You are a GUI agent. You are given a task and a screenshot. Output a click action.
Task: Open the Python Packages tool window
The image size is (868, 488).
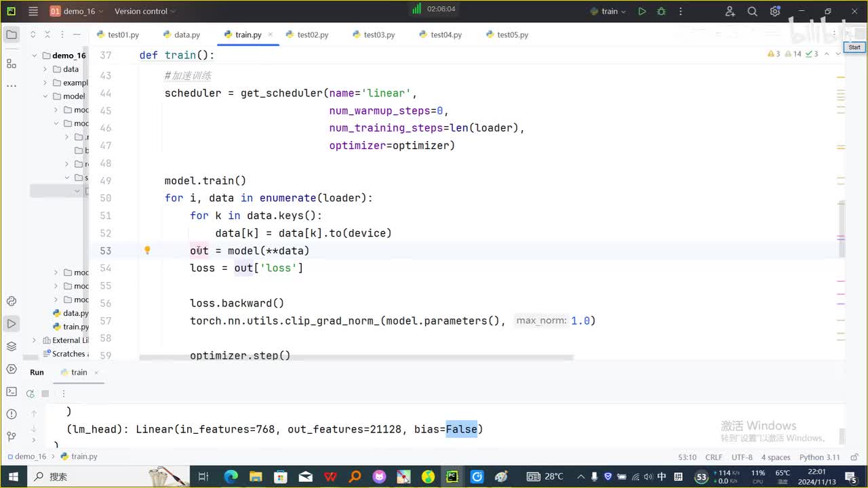[x=12, y=346]
